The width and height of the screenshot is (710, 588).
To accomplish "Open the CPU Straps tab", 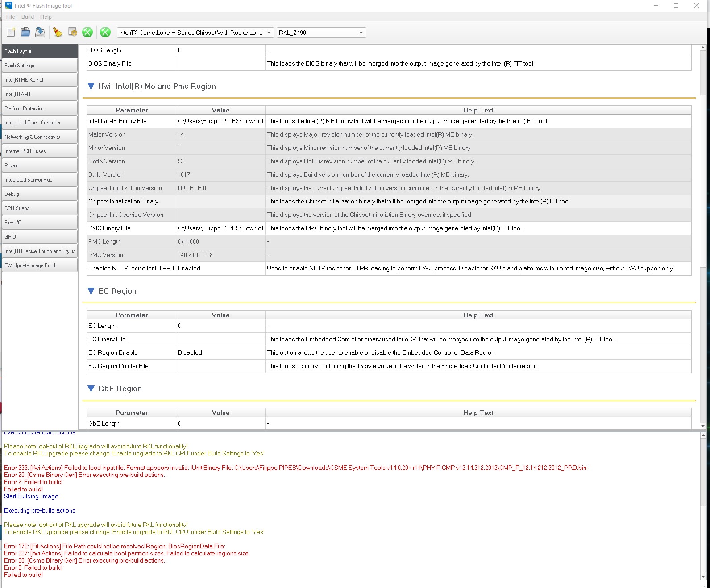I will tap(40, 208).
